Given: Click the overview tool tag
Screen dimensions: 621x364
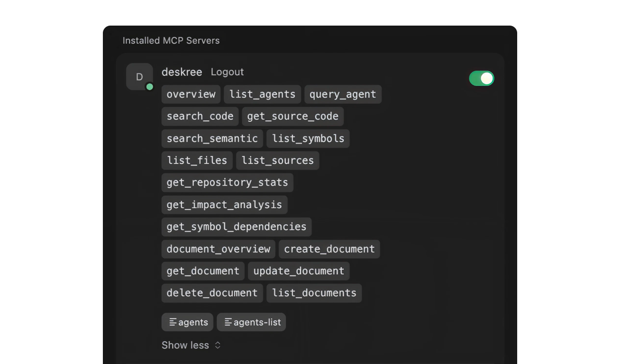Looking at the screenshot, I should (191, 94).
